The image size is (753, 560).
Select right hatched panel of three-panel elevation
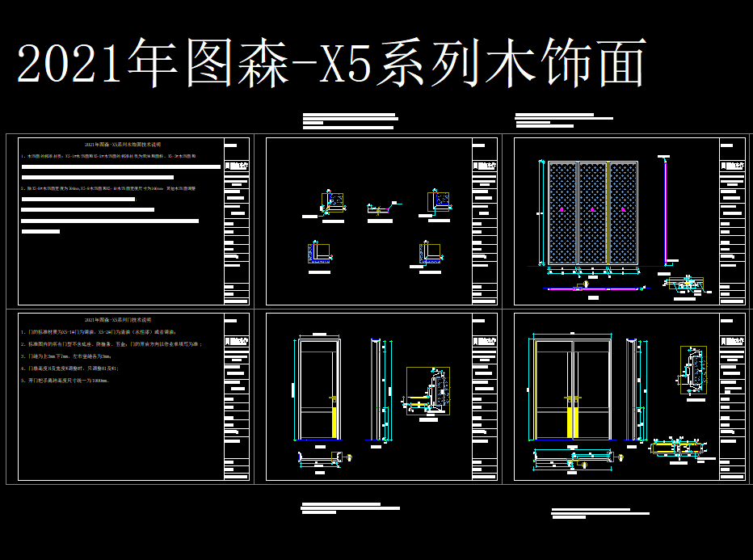click(x=623, y=213)
